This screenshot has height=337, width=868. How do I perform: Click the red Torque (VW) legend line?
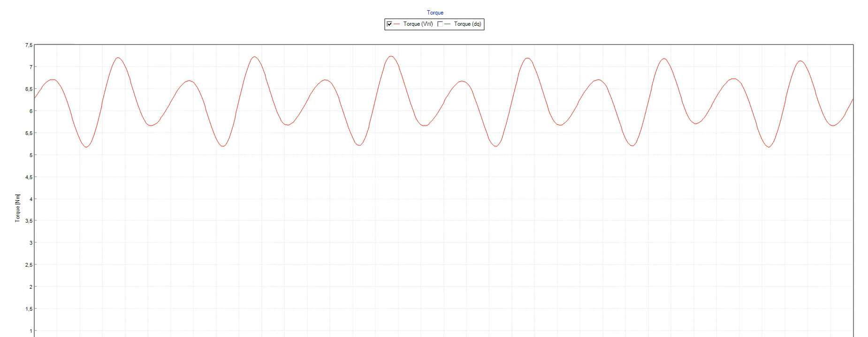[x=397, y=24]
